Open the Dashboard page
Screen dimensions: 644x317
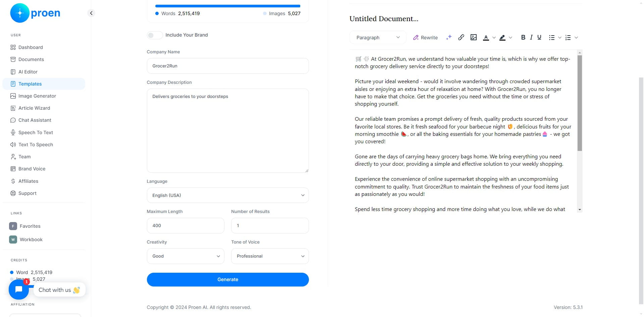(x=44, y=47)
